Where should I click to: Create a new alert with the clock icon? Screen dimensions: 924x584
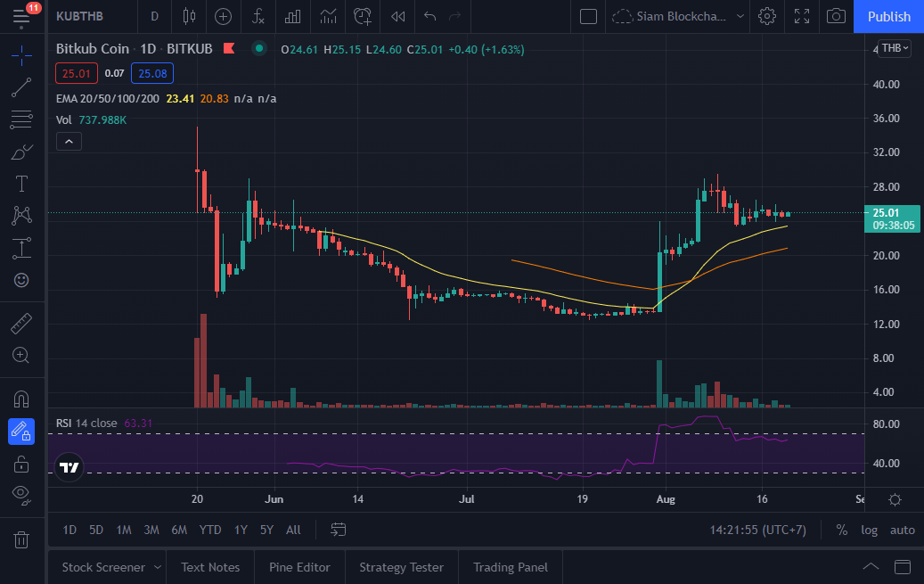(363, 17)
